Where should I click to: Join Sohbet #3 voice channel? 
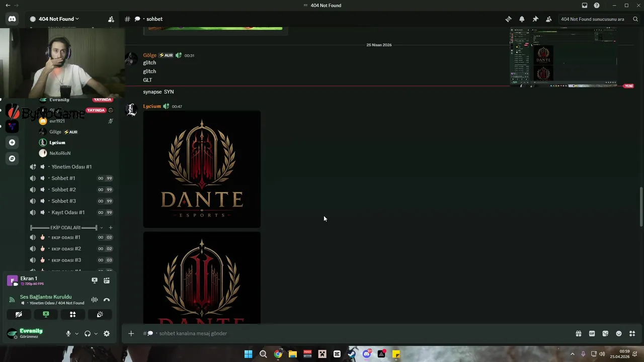tap(72, 201)
